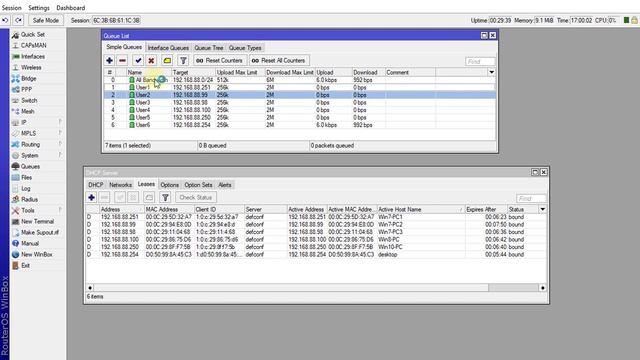The width and height of the screenshot is (640, 360).
Task: Open the Settings menu
Action: (39, 8)
